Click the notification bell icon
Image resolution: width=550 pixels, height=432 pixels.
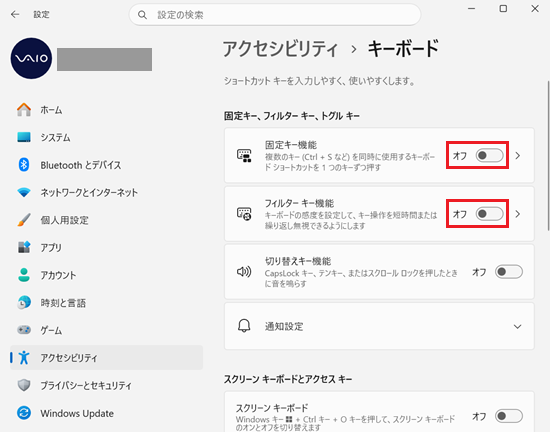(244, 326)
